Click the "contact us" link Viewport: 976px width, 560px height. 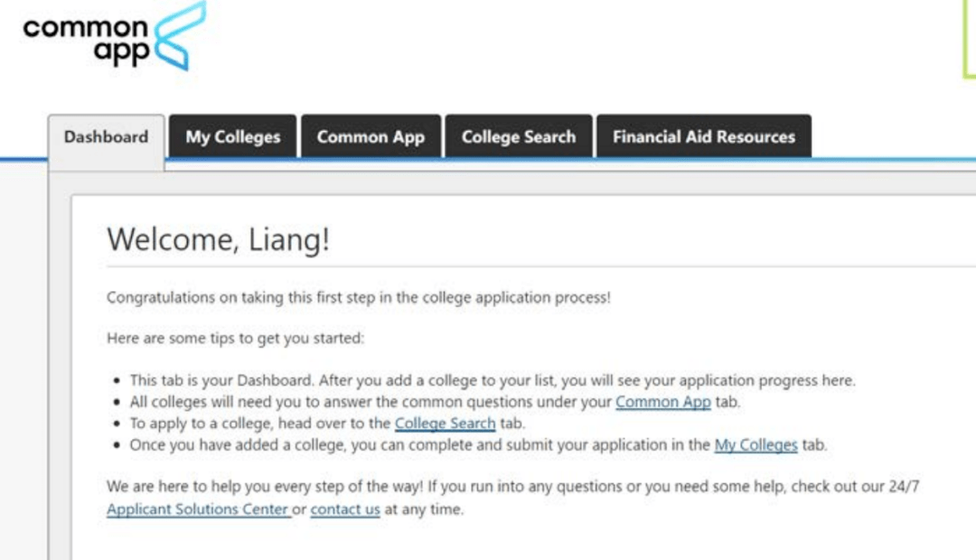pyautogui.click(x=345, y=509)
